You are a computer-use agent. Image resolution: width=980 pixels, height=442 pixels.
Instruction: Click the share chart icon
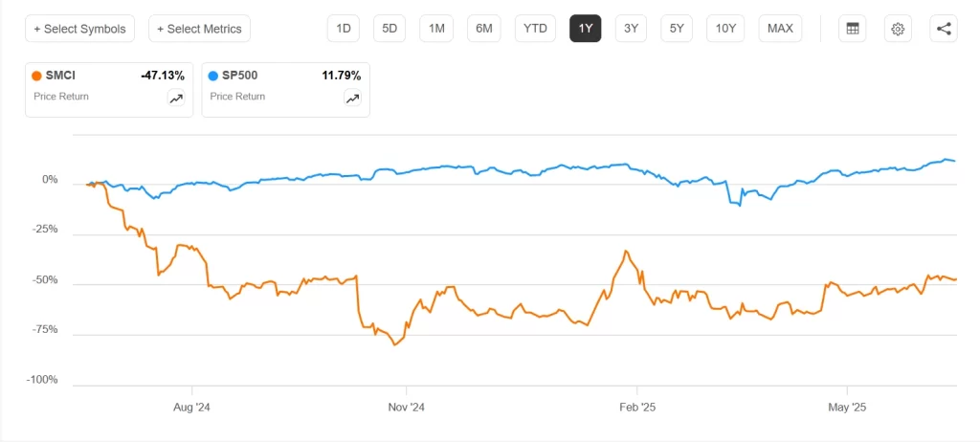(x=944, y=29)
